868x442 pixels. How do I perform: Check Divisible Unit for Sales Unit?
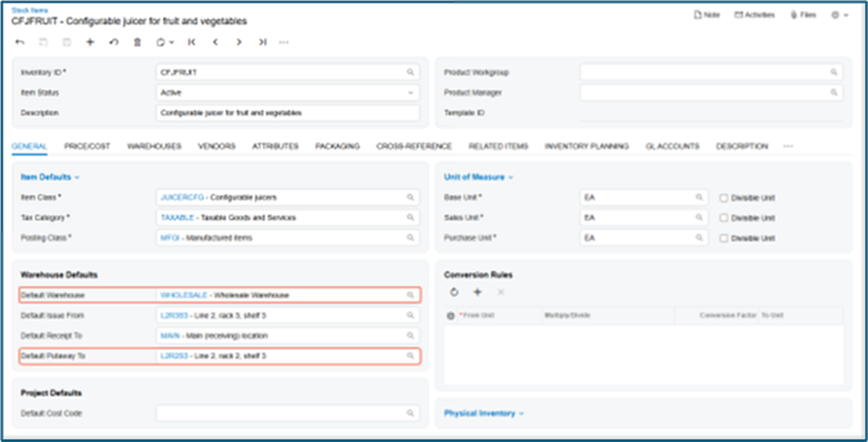coord(723,218)
